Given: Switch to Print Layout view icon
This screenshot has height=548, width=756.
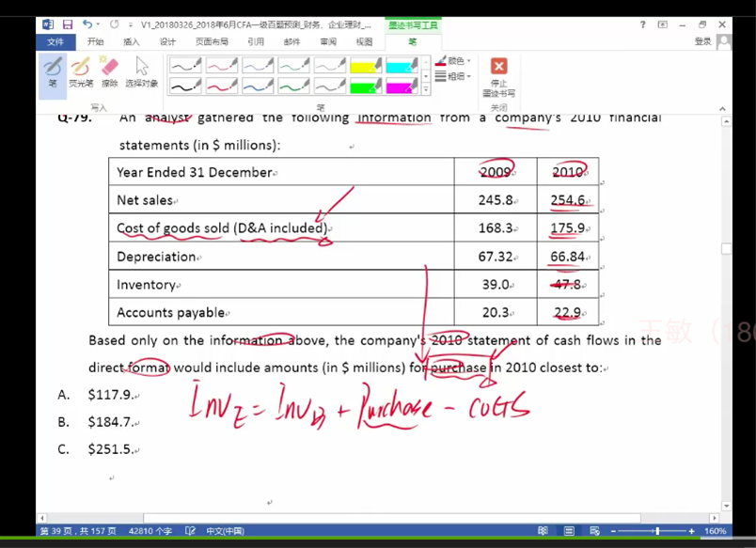Looking at the screenshot, I should 569,531.
